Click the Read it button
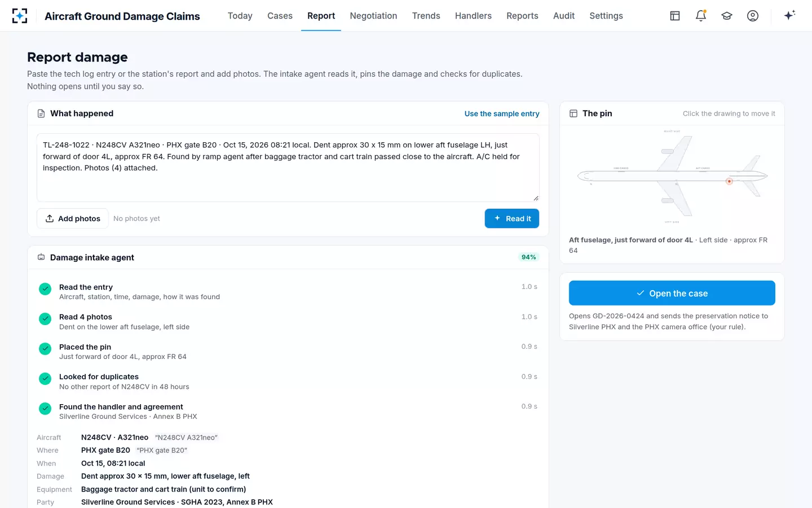The height and width of the screenshot is (508, 812). click(512, 218)
